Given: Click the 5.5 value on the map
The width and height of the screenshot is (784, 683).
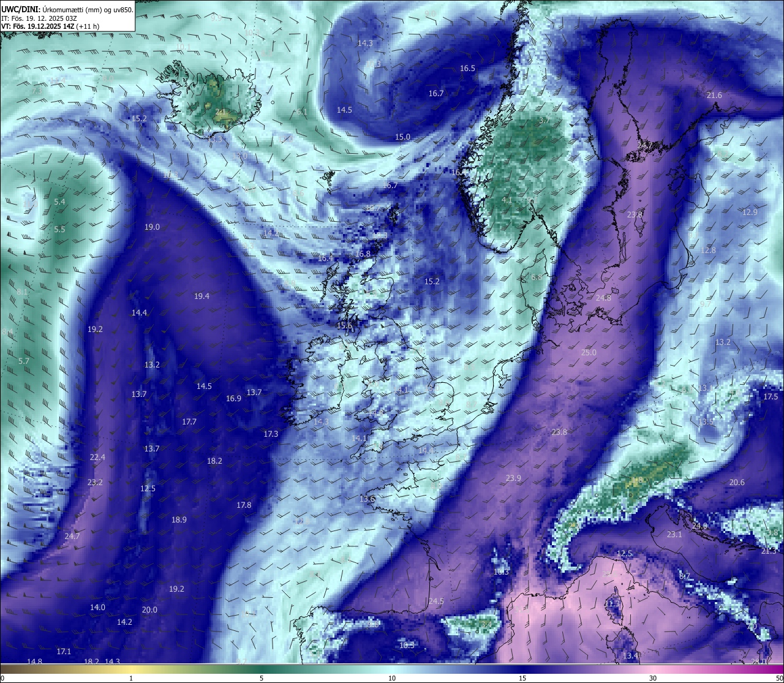Looking at the screenshot, I should click(59, 230).
